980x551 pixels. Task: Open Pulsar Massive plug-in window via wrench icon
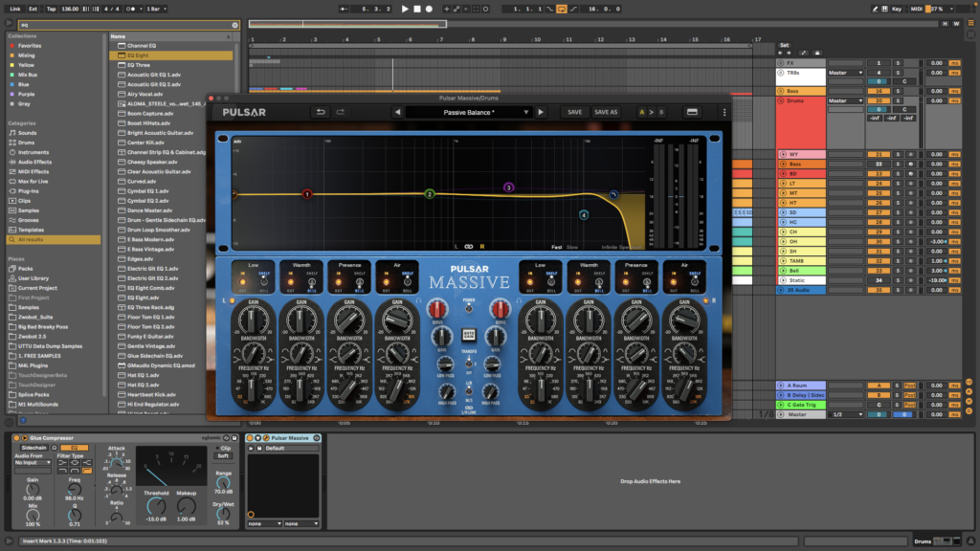tap(266, 438)
